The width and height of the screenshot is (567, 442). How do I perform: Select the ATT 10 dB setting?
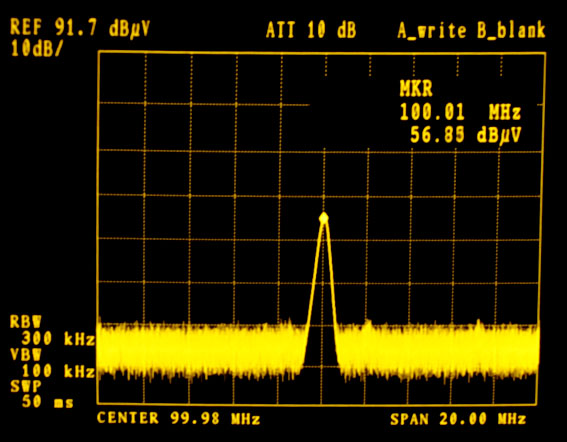(311, 30)
